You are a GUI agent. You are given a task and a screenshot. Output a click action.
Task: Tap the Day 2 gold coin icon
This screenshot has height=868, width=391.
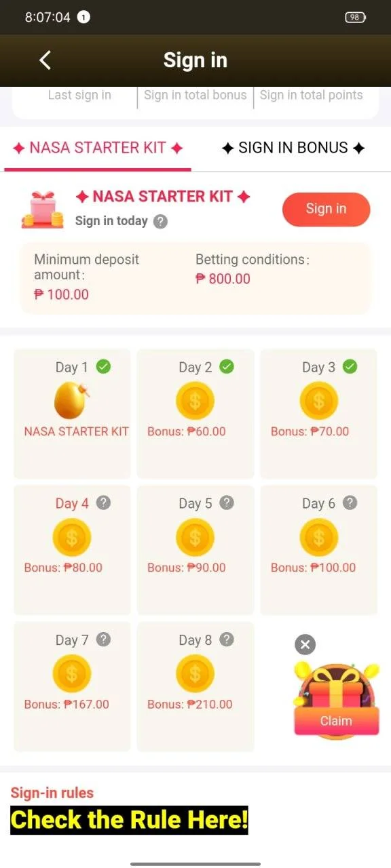coord(195,400)
